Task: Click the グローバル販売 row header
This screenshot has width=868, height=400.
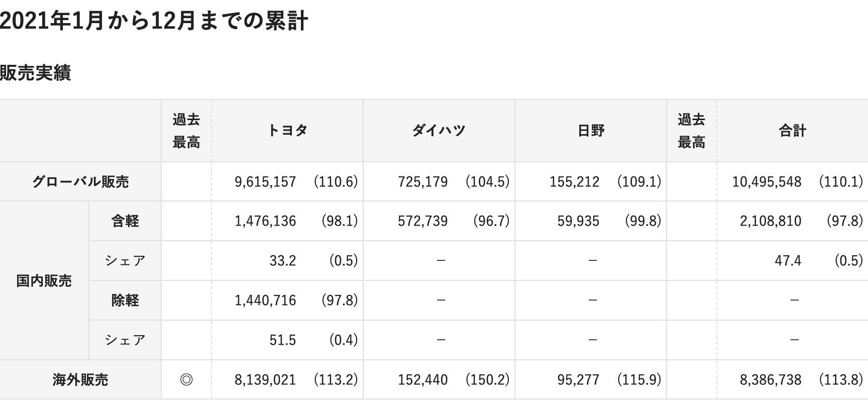Action: click(x=80, y=181)
